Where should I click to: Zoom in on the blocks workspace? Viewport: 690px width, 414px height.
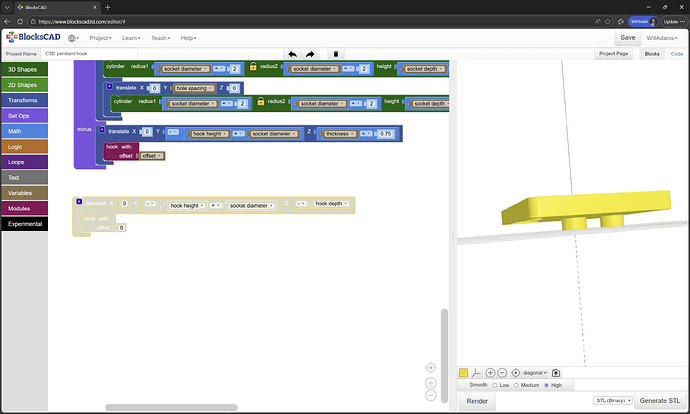click(x=431, y=383)
